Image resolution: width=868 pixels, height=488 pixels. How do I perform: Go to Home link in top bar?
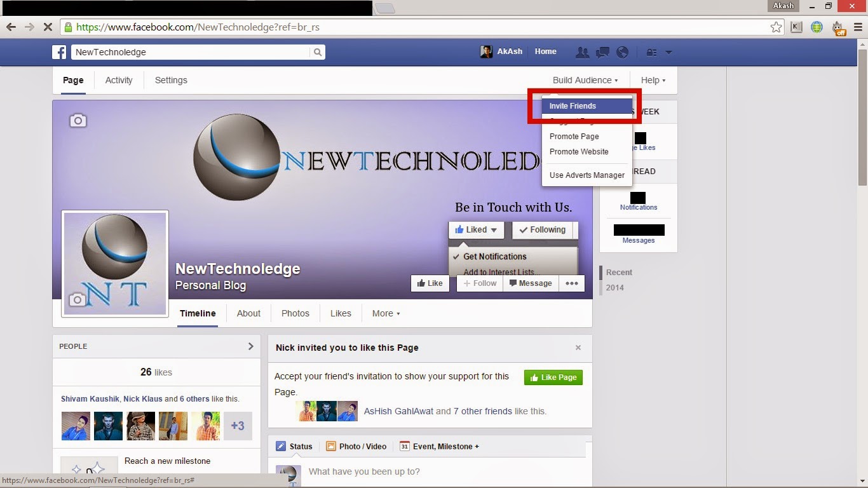[x=545, y=51]
